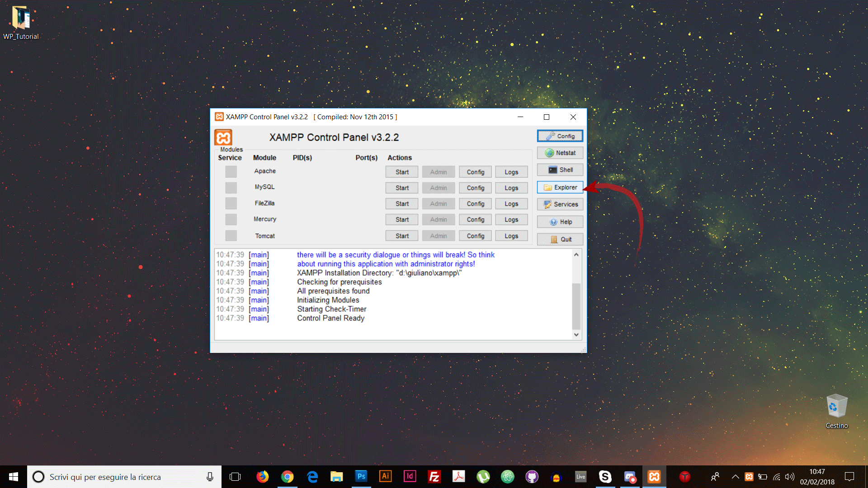Open the Services panel
The image size is (868, 488).
[561, 204]
